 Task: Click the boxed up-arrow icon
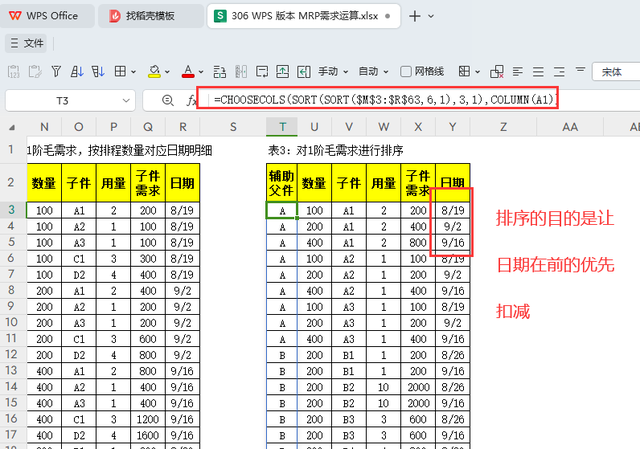[282, 72]
